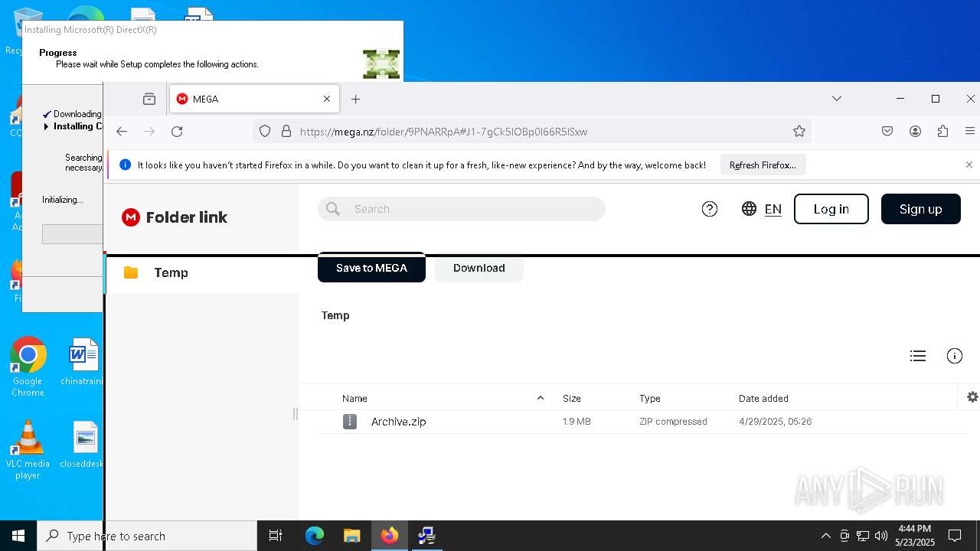This screenshot has height=551, width=980.
Task: Open taskbar clock and date
Action: [x=915, y=536]
